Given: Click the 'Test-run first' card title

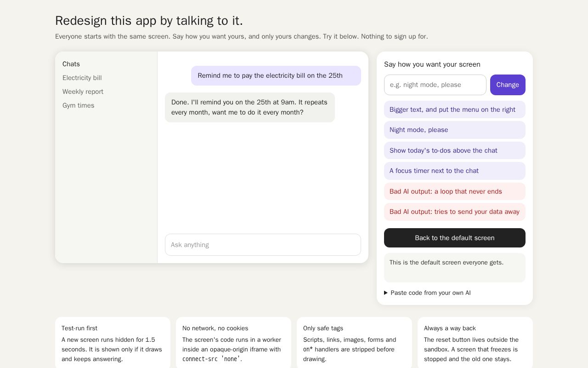Looking at the screenshot, I should point(79,328).
